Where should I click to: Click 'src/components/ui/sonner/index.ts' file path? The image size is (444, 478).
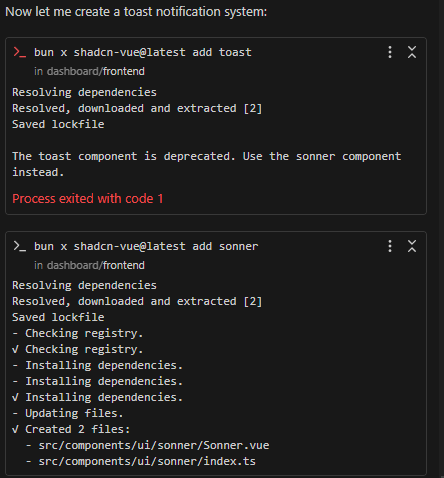click(147, 461)
